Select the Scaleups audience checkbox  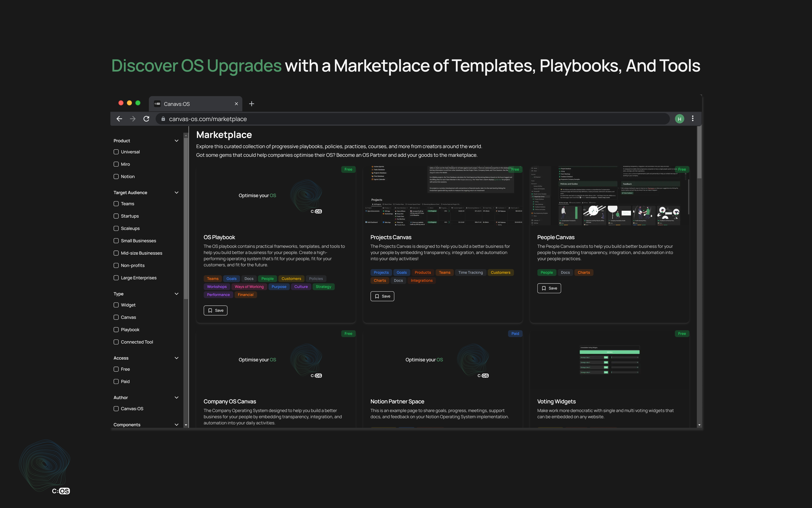pos(116,228)
